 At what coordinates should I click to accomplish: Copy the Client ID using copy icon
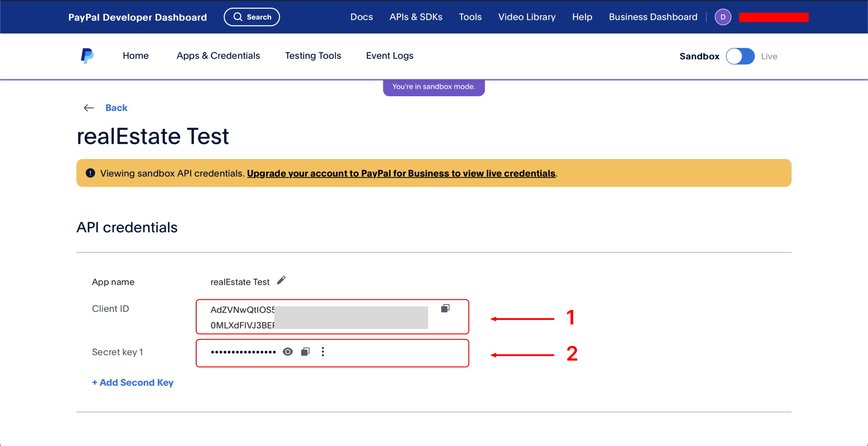445,308
